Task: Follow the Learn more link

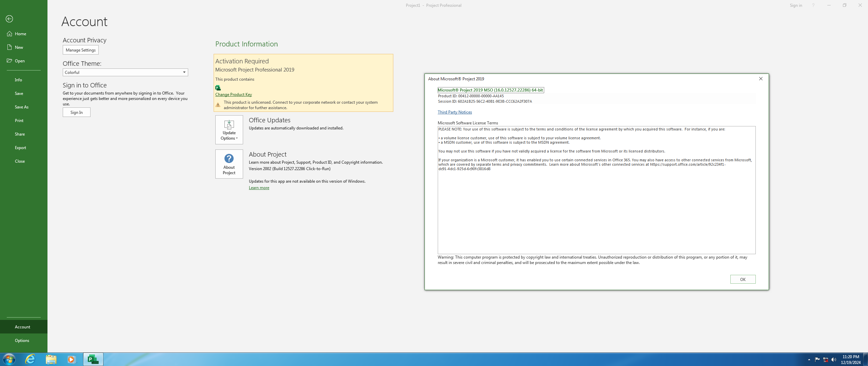Action: 259,188
